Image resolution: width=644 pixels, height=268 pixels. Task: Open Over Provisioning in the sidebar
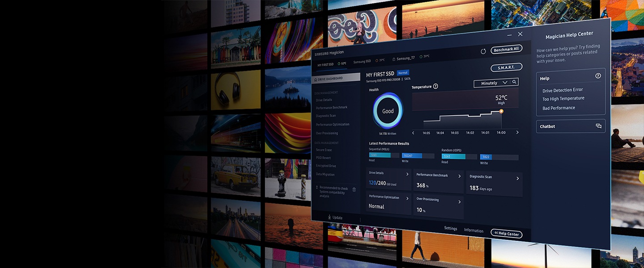[x=327, y=133]
